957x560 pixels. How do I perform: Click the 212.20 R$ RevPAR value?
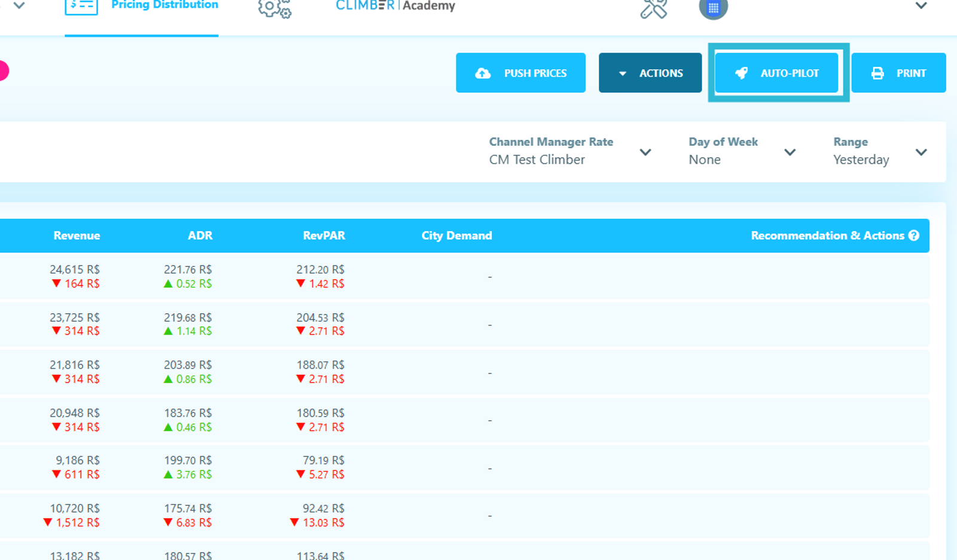pyautogui.click(x=321, y=270)
